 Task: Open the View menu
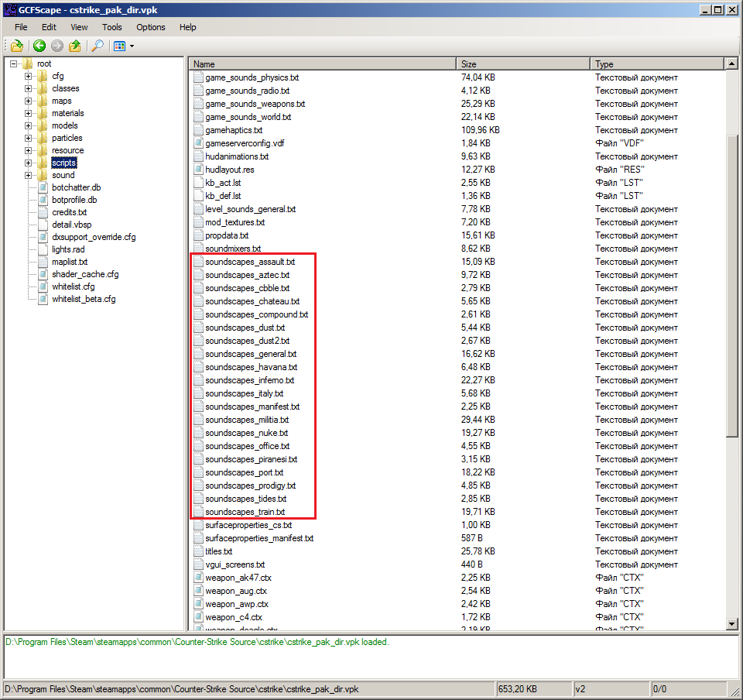[x=79, y=27]
